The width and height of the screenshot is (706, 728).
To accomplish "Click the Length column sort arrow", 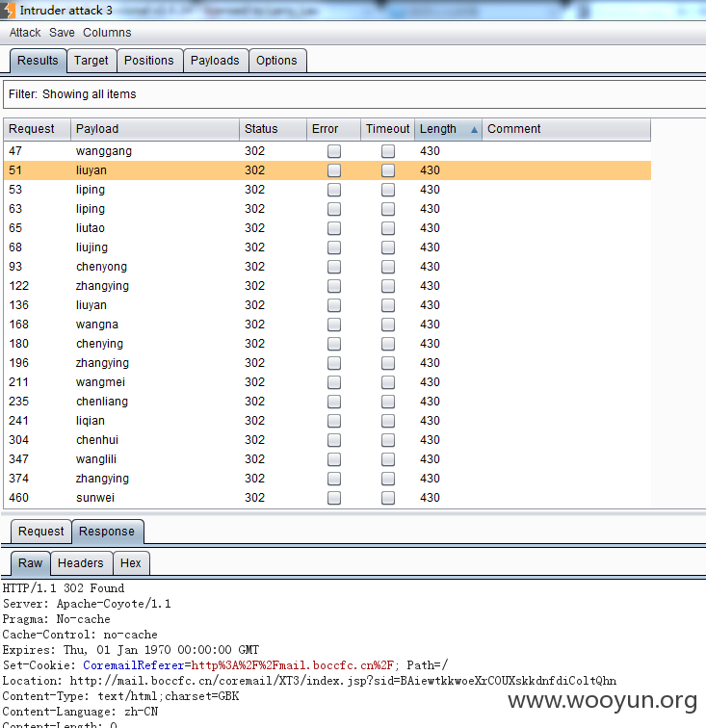I will point(474,130).
